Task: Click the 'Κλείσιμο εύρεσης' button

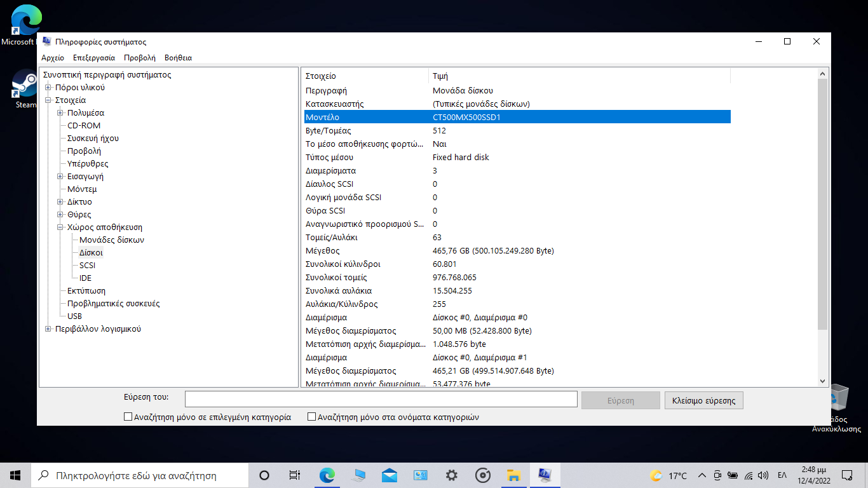Action: pyautogui.click(x=703, y=400)
